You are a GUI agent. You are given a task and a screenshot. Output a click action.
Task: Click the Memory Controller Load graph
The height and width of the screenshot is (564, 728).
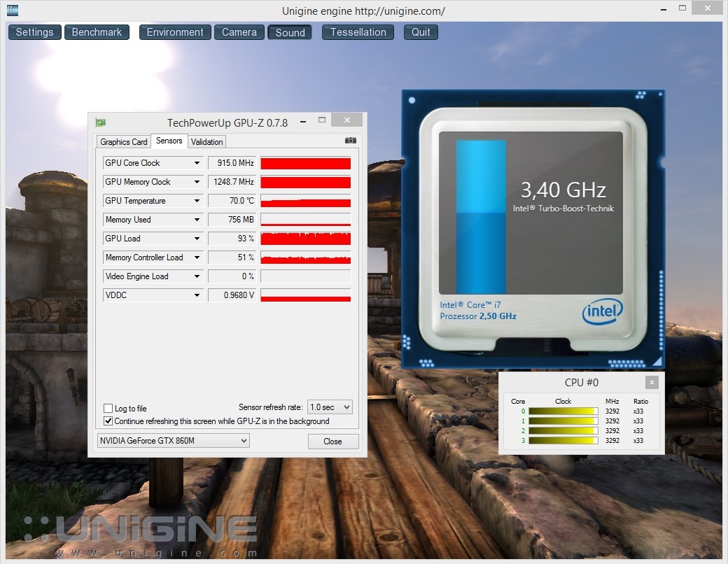(x=305, y=258)
